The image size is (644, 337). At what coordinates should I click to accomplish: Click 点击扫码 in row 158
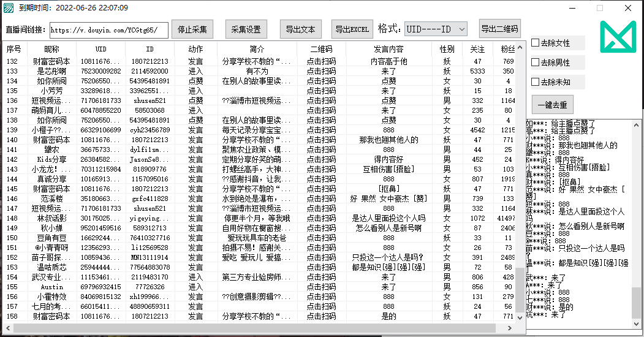click(321, 317)
